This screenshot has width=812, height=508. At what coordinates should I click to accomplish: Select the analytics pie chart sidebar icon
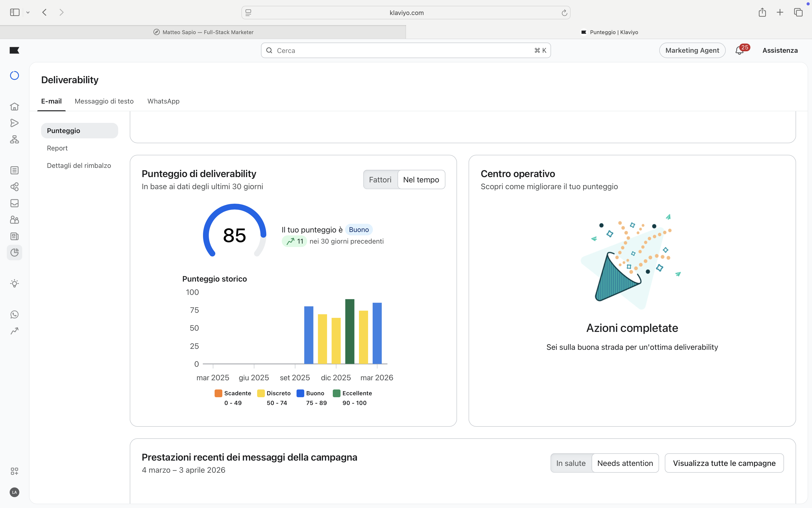pos(14,253)
